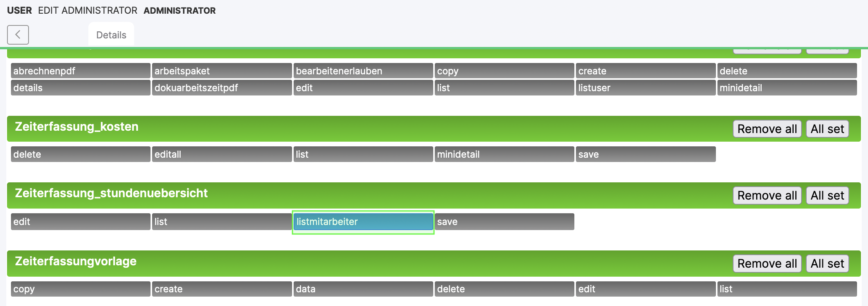Open the Details tab
Viewport: 868px width, 306px height.
click(111, 35)
